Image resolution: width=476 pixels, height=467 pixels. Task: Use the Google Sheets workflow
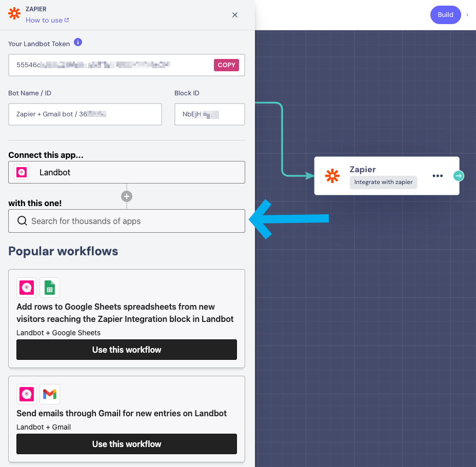tap(127, 350)
